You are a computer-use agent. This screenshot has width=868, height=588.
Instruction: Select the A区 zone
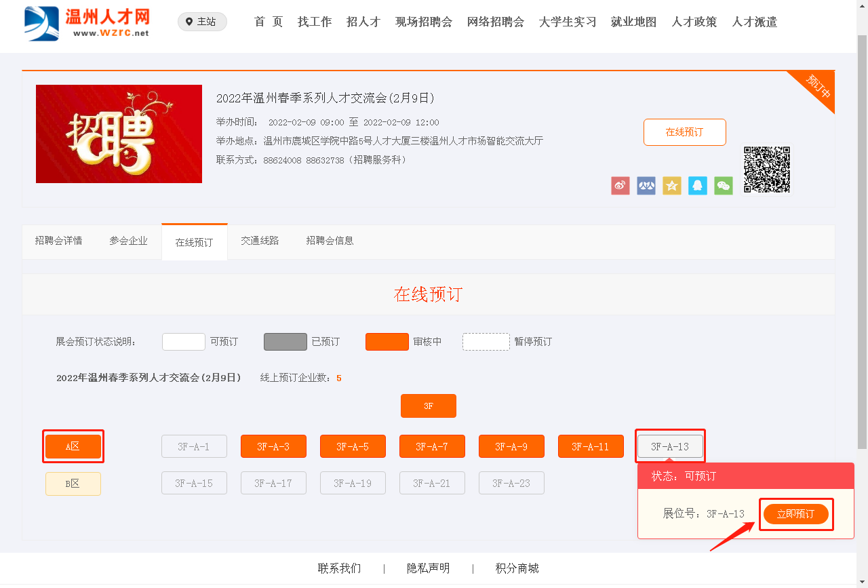click(x=73, y=446)
